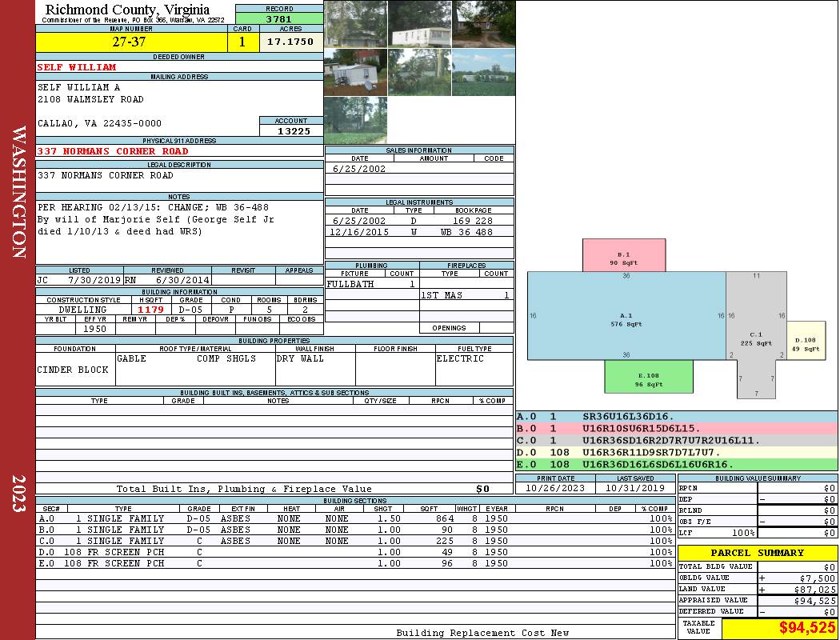
Task: Click the record number 3781 field
Action: pyautogui.click(x=279, y=19)
